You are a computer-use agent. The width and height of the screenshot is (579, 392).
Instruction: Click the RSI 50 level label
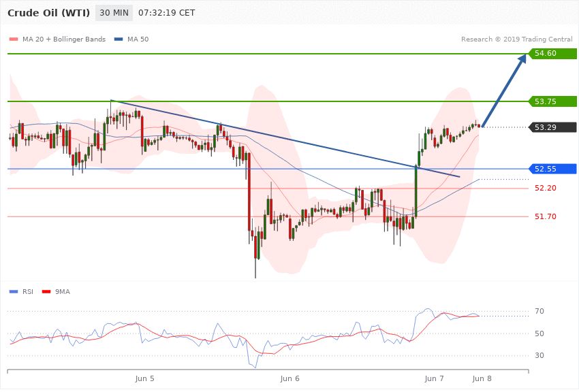point(539,333)
